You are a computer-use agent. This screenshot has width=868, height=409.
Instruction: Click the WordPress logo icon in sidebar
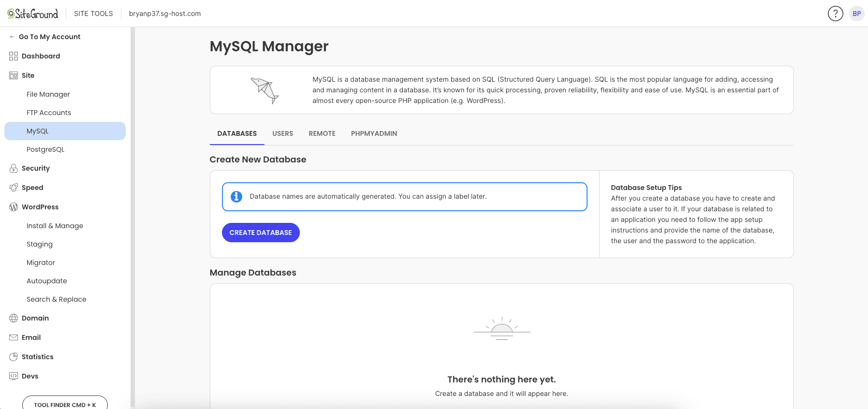[x=14, y=207]
